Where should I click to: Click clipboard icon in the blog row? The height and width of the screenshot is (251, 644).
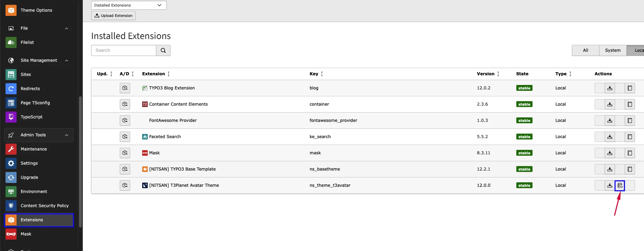tap(630, 88)
